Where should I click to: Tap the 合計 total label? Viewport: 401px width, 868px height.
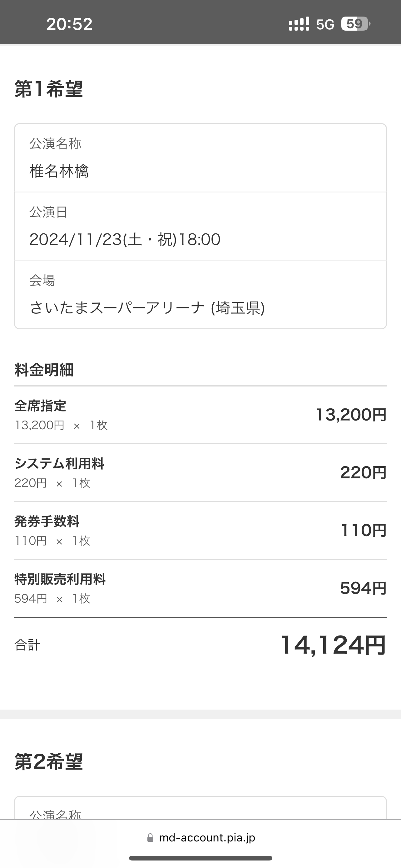point(27,645)
